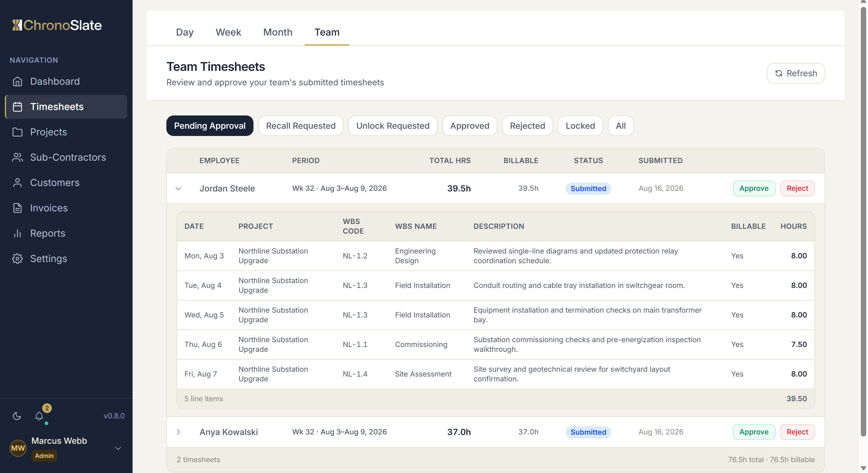Screen dimensions: 868x473
Task: Click the Admin role badge
Action: [x=44, y=456]
